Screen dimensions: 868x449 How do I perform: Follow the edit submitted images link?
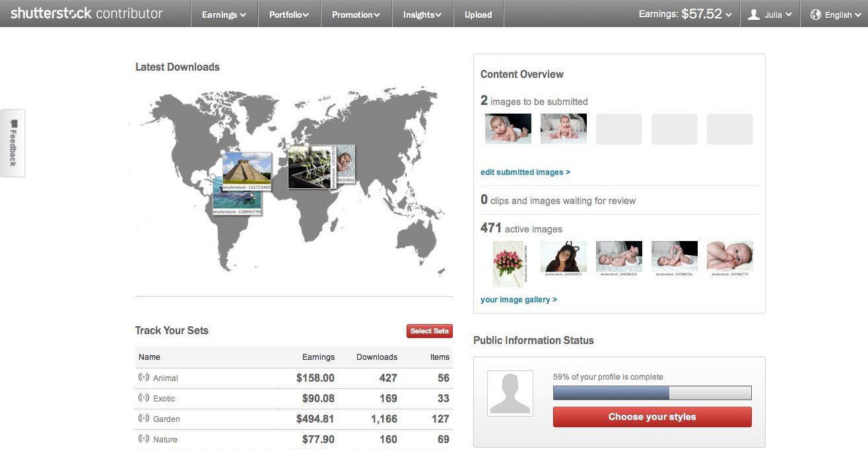coord(525,172)
